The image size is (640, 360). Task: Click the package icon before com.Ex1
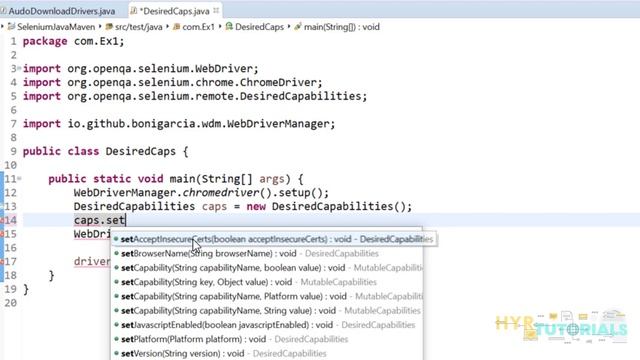click(176, 27)
